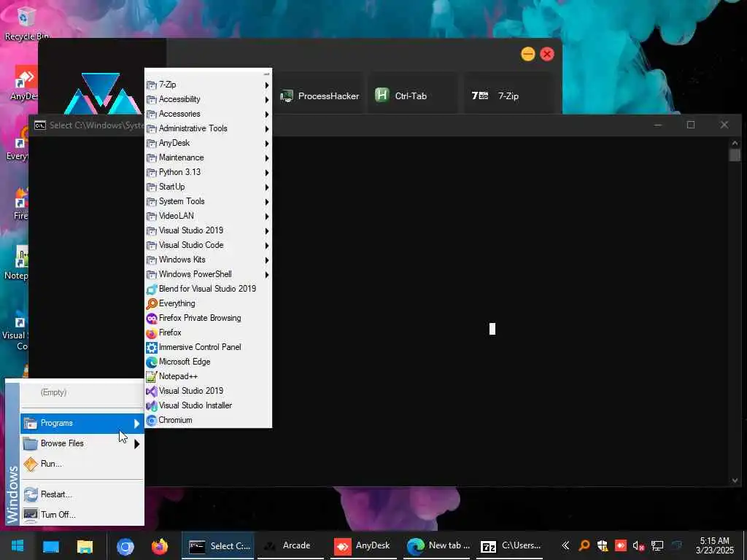This screenshot has width=747, height=560.
Task: Open Visual Studio Installer icon
Action: tap(152, 405)
